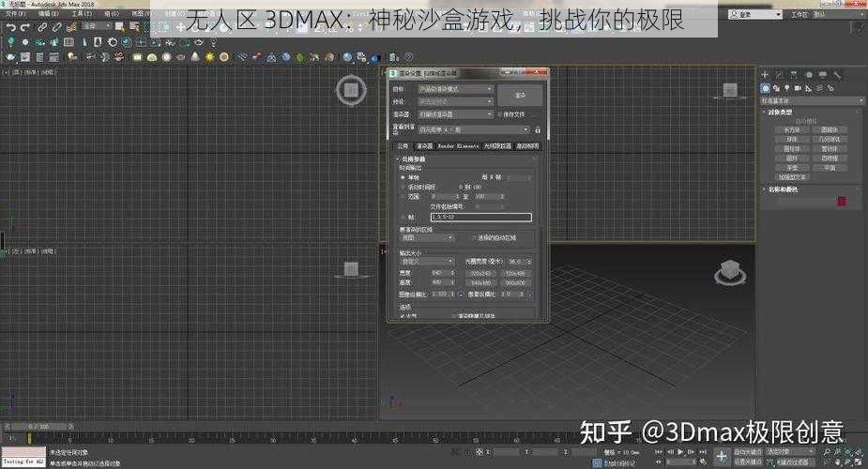
Task: Select the Geometry category icon
Action: click(x=765, y=88)
